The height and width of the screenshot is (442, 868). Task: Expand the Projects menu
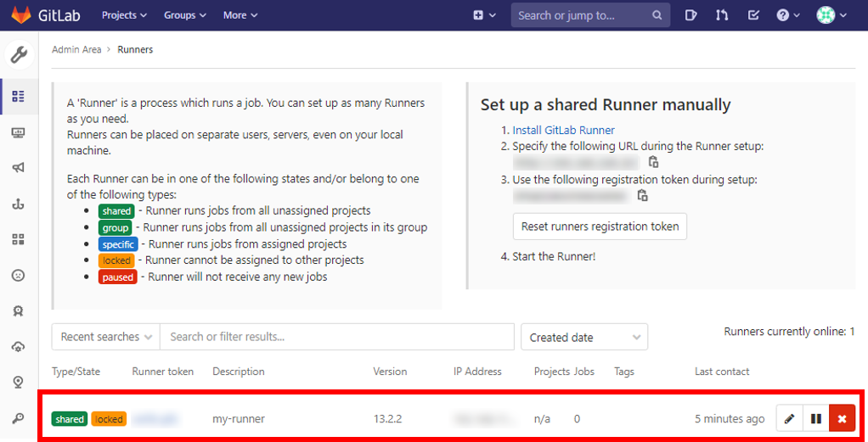[124, 15]
